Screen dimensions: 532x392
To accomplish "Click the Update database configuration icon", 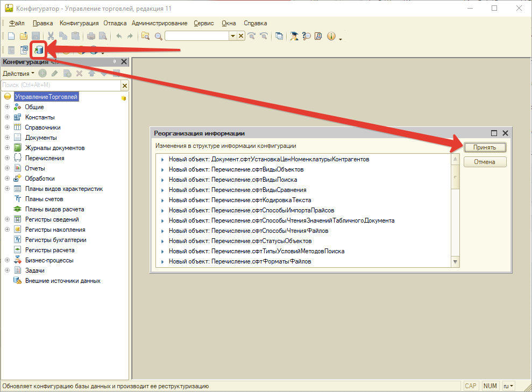I will pyautogui.click(x=38, y=50).
